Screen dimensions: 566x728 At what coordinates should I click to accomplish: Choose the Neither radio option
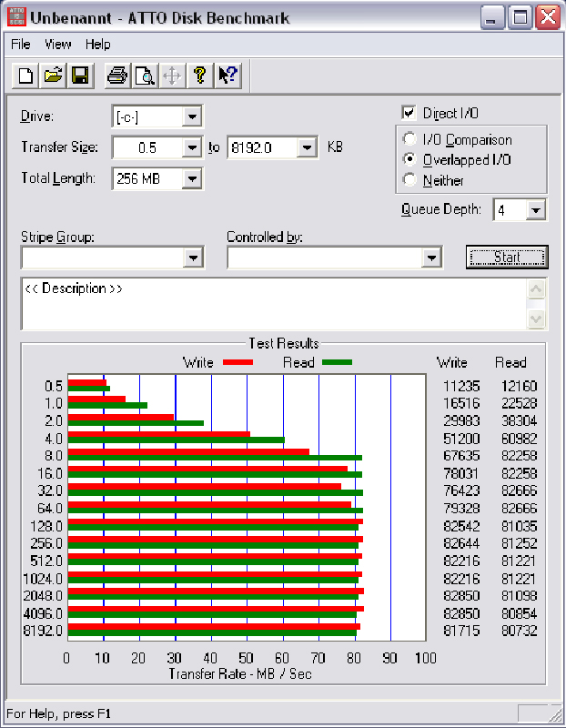(409, 179)
